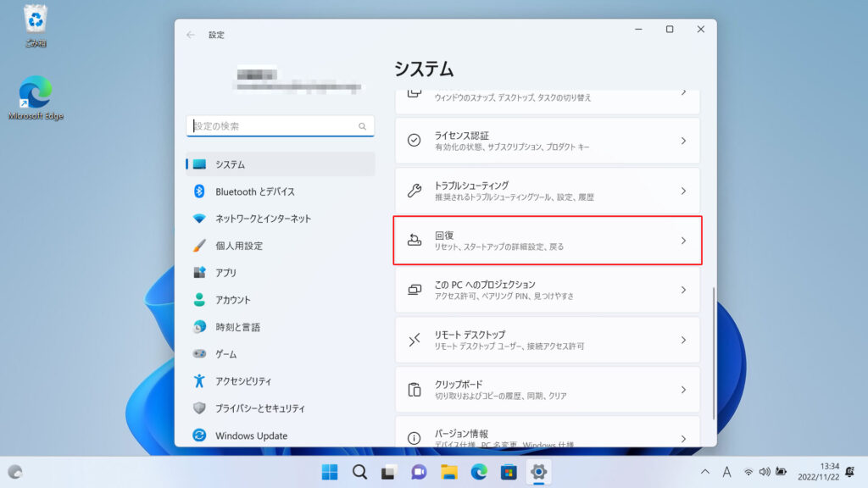Click the バージョン情報 info icon
Screen dimensions: 868x488
414,438
